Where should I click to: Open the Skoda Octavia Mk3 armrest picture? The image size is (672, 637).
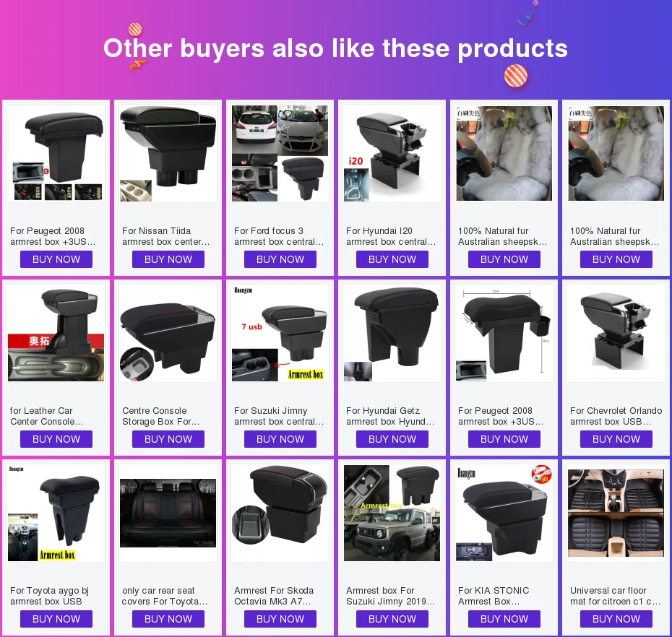pyautogui.click(x=280, y=513)
